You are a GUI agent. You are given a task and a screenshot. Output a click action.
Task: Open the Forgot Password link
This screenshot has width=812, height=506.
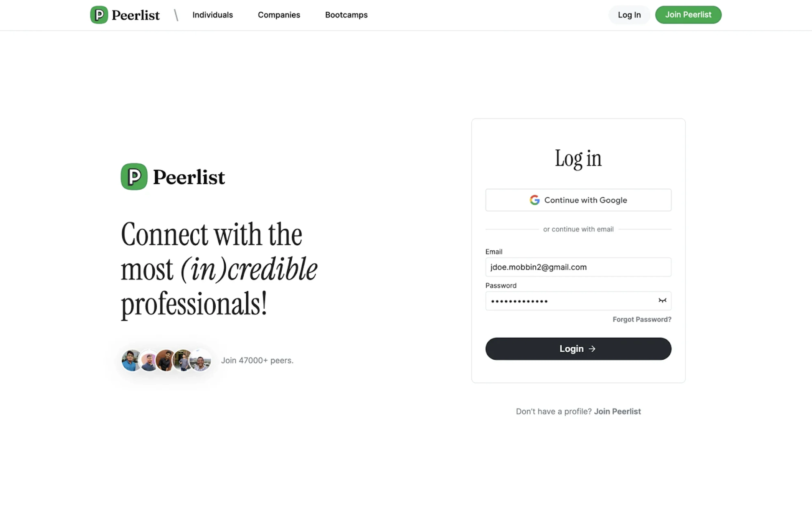tap(642, 319)
